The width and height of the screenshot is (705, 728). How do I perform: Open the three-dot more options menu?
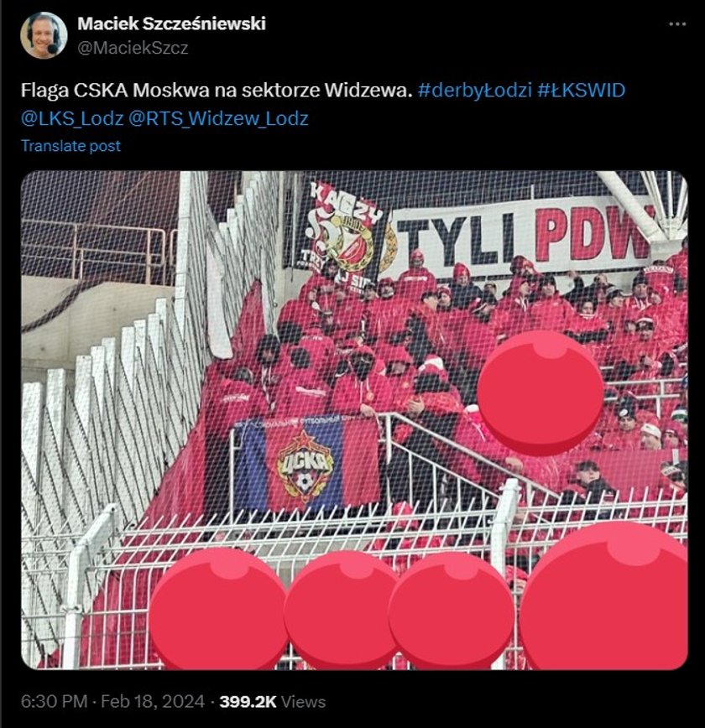click(676, 24)
